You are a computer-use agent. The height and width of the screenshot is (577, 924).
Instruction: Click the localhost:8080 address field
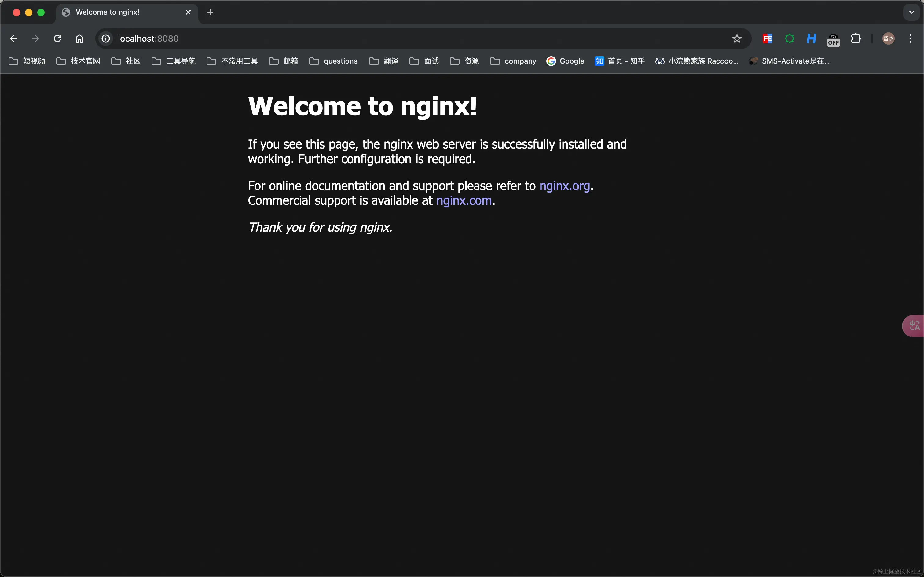click(382, 39)
